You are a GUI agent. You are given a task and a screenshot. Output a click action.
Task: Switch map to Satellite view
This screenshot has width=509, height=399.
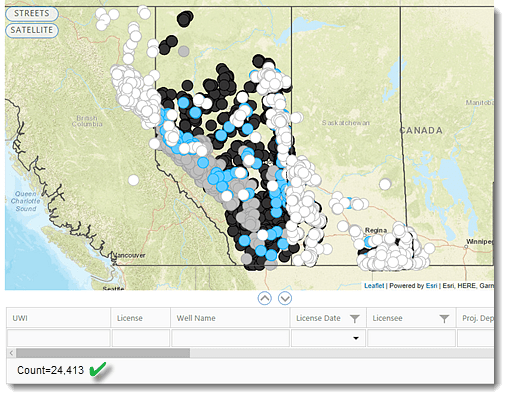click(32, 30)
